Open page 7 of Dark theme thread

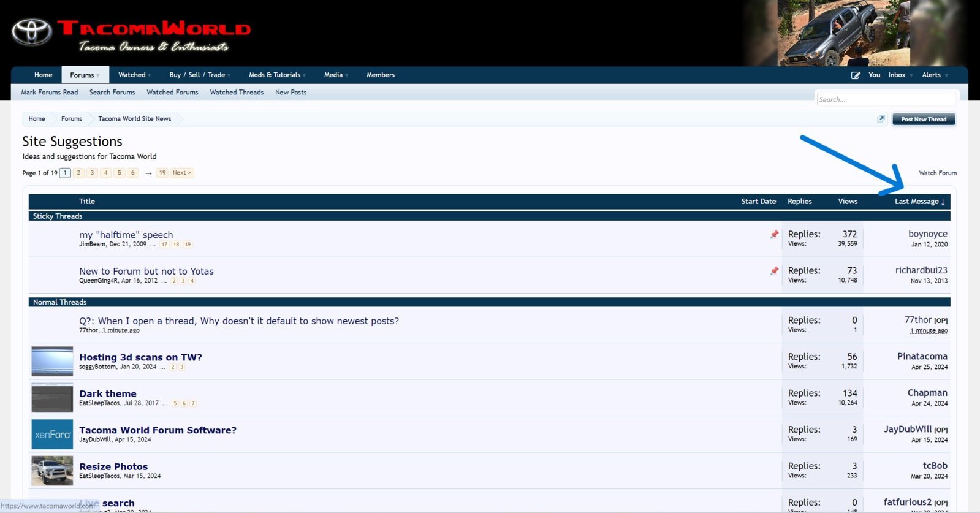pyautogui.click(x=193, y=403)
